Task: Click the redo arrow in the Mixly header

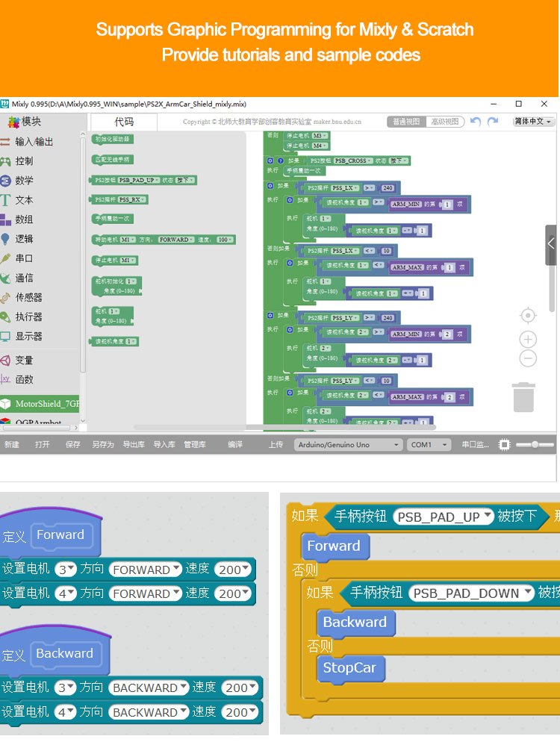Action: pyautogui.click(x=493, y=121)
